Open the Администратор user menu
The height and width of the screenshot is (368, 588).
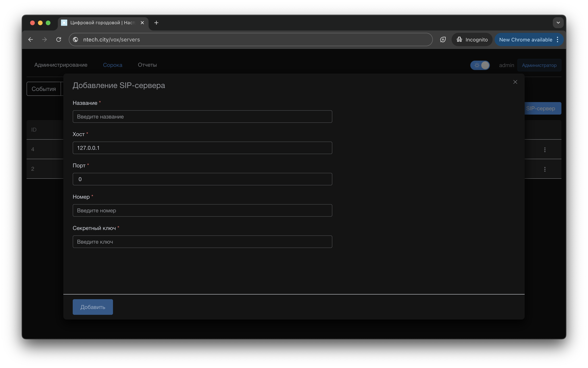[539, 65]
